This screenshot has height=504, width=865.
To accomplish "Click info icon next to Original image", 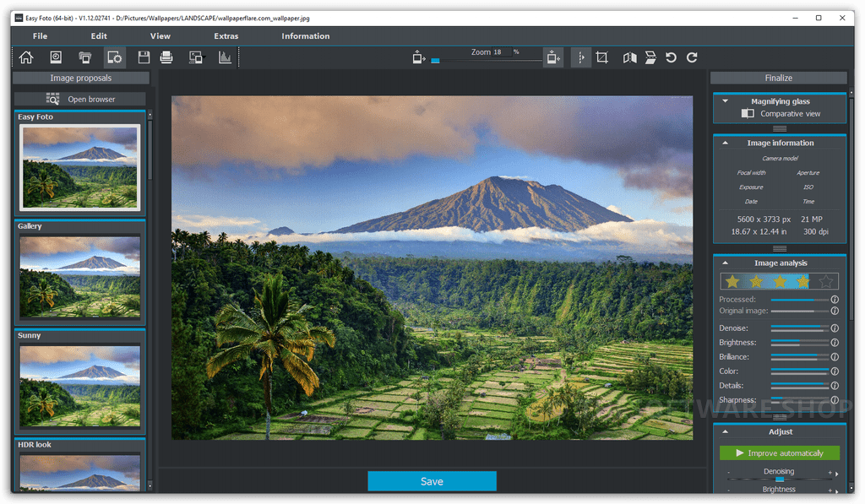I will [835, 311].
